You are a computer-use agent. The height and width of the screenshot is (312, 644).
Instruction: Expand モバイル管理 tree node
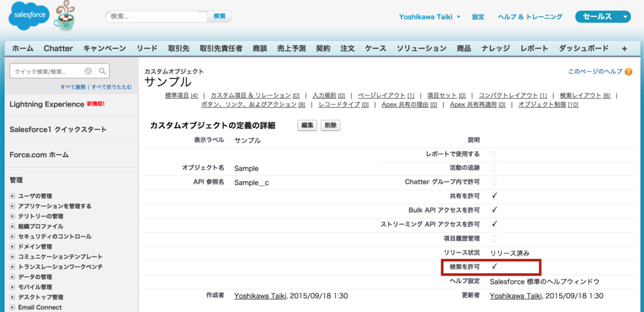tap(13, 287)
